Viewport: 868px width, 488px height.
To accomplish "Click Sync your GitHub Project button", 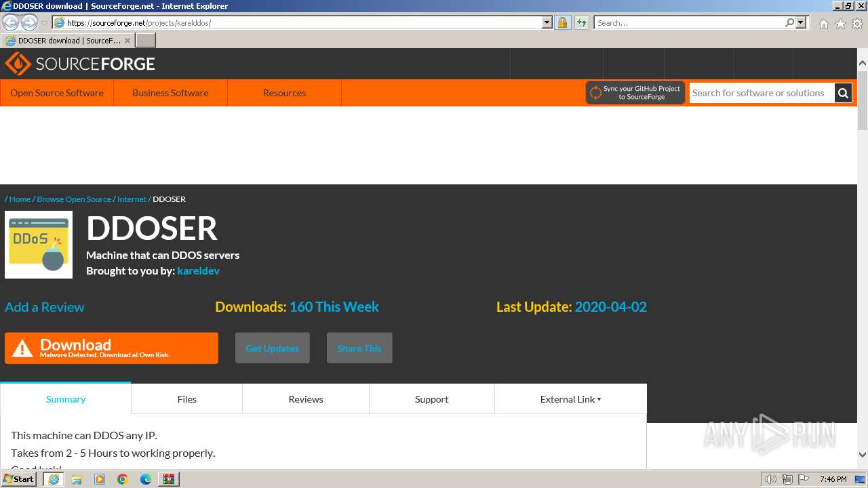I will [635, 93].
